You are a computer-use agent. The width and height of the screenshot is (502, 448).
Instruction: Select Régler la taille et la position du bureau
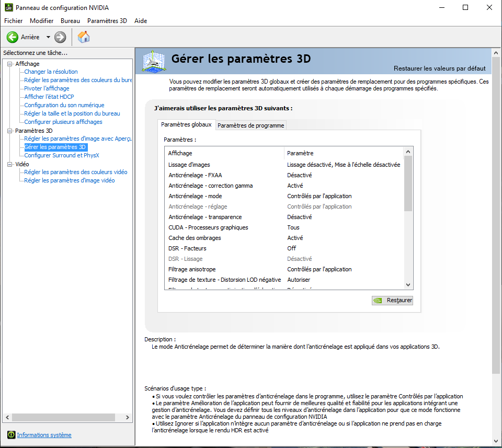pos(72,113)
